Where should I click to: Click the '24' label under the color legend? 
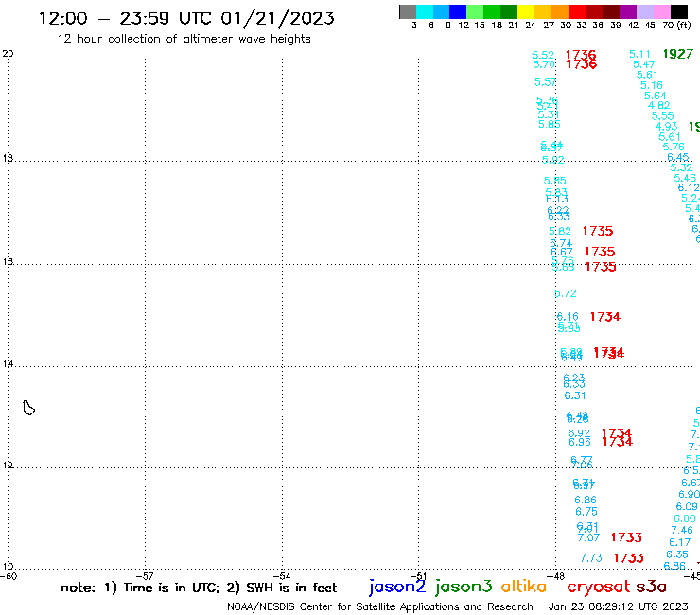pyautogui.click(x=531, y=26)
